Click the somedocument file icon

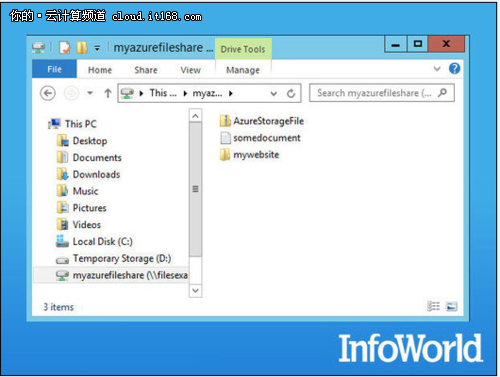(225, 138)
